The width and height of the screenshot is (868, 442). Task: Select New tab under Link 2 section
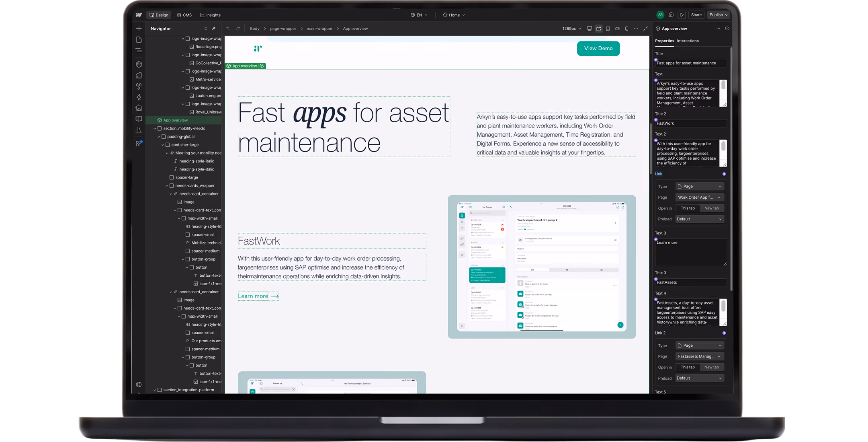click(x=711, y=367)
